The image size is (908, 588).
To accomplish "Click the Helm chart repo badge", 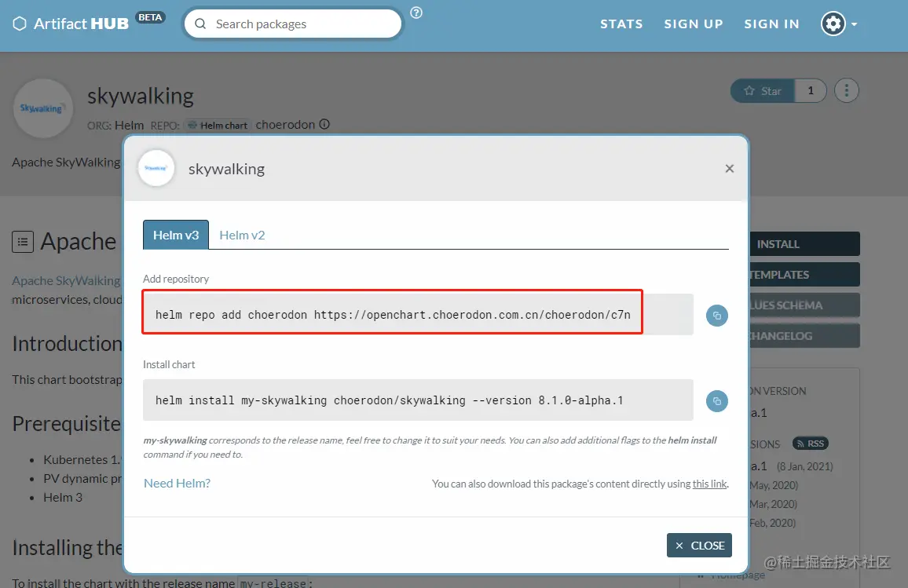I will coord(218,125).
